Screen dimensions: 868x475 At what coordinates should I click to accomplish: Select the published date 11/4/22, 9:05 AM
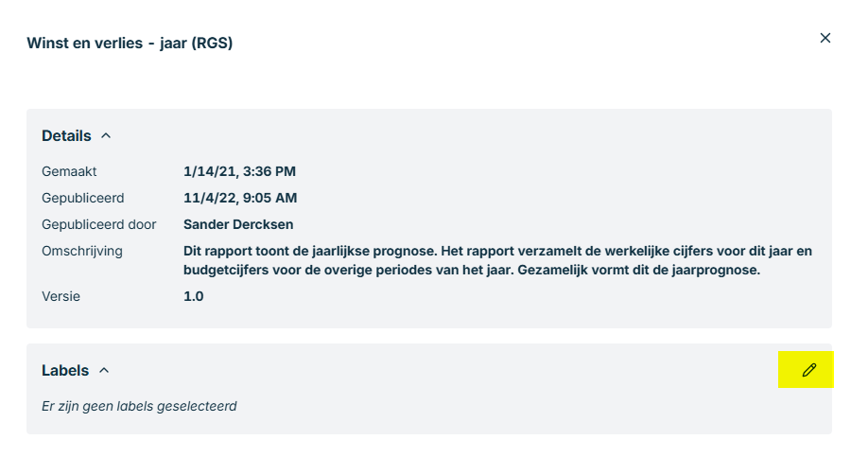[x=240, y=198]
